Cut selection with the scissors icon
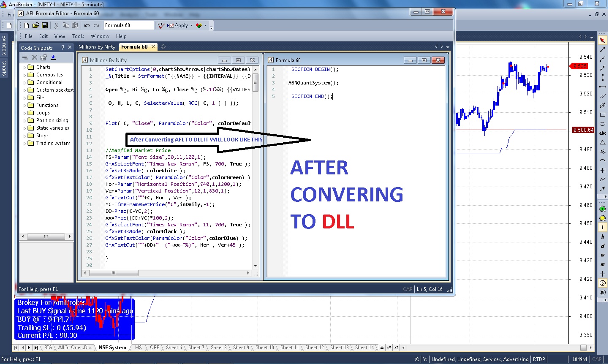Viewport: 609px width, 364px height. (x=56, y=25)
